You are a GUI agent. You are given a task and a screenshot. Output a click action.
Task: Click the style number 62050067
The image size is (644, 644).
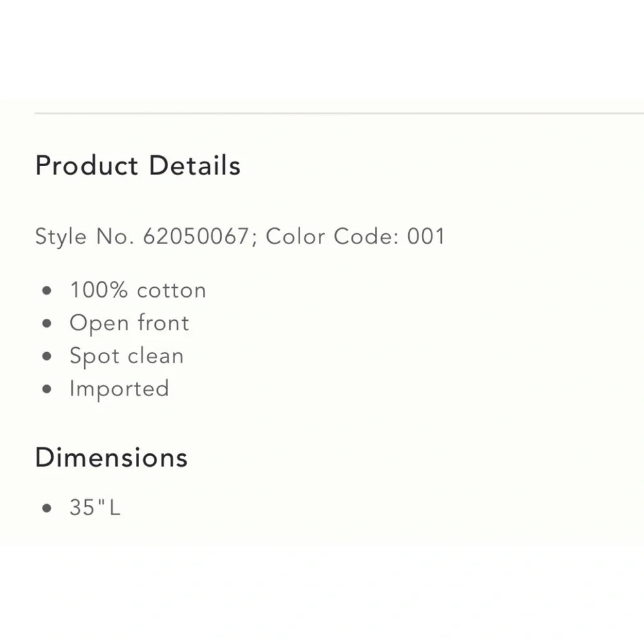[x=195, y=236]
